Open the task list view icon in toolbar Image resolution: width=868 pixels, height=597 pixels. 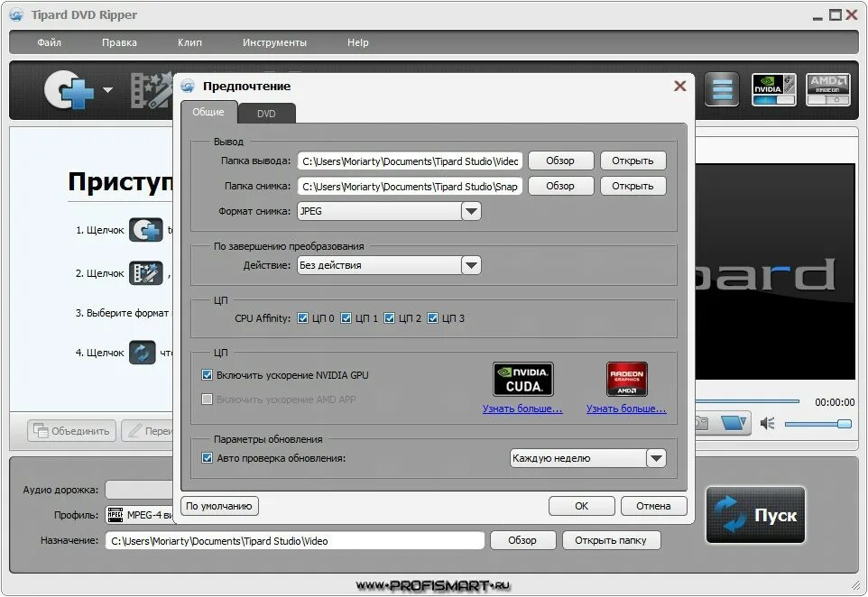click(x=722, y=89)
